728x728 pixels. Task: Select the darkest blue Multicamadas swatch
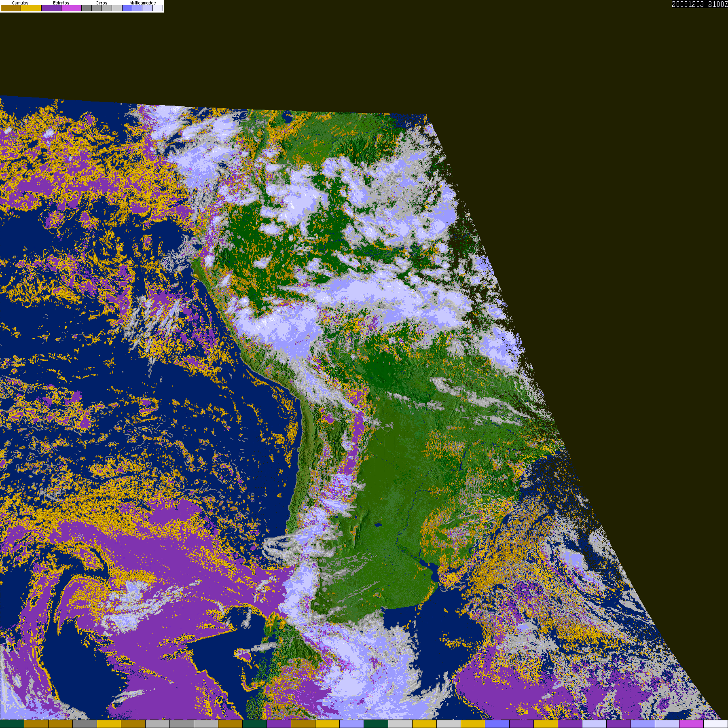(x=127, y=8)
